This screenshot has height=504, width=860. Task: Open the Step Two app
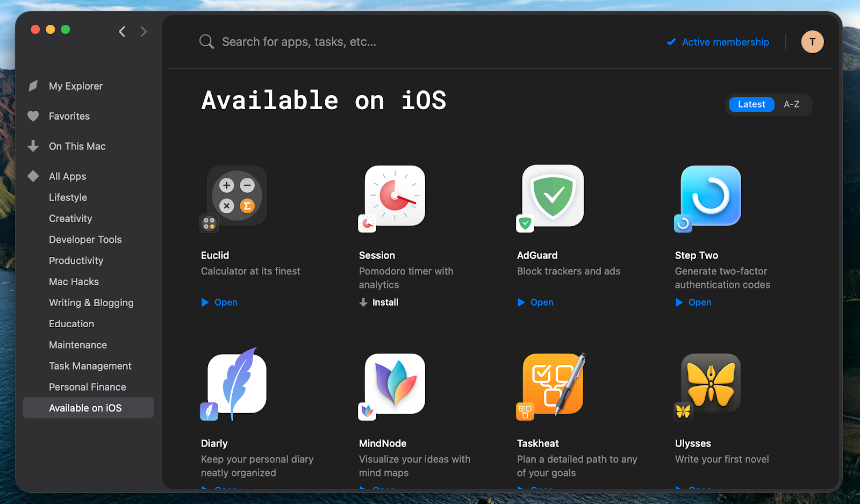pyautogui.click(x=693, y=303)
